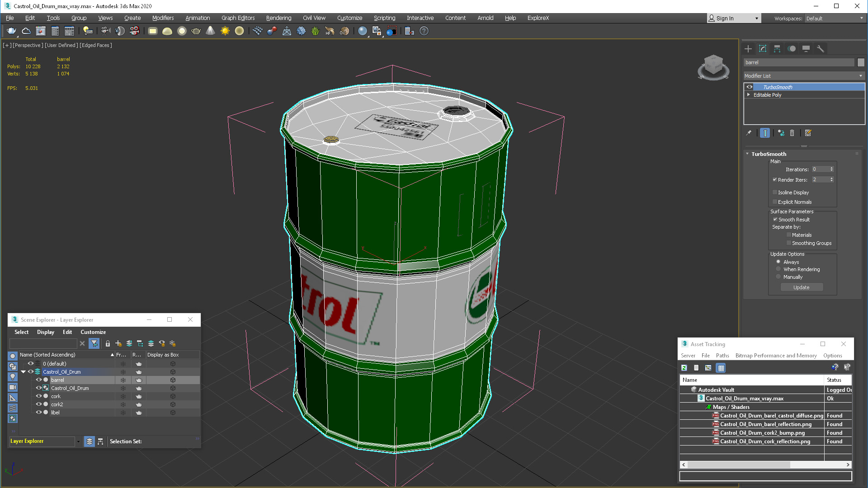Open the Workspaces Default dropdown

(x=835, y=19)
